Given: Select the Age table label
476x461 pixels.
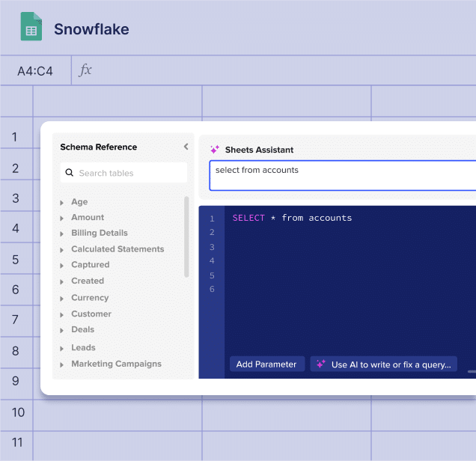Looking at the screenshot, I should pos(79,202).
